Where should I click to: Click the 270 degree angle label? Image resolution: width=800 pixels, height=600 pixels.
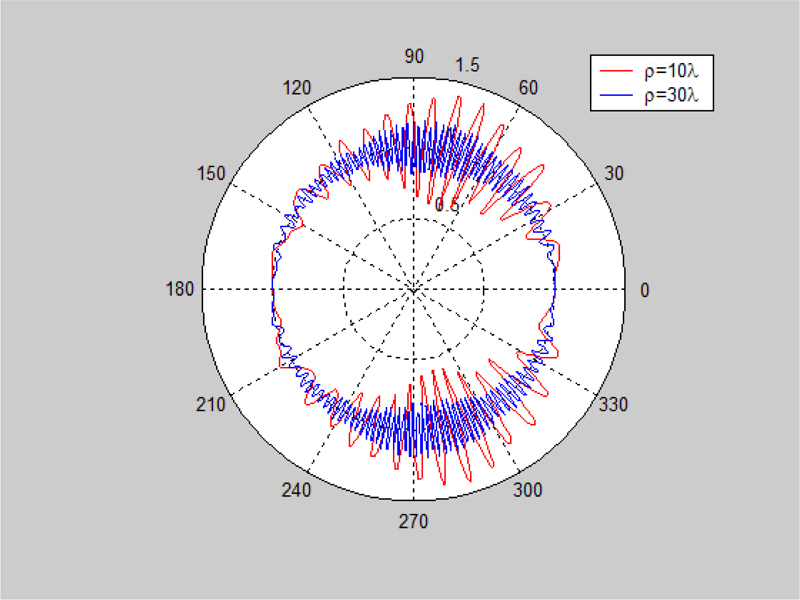coord(414,521)
